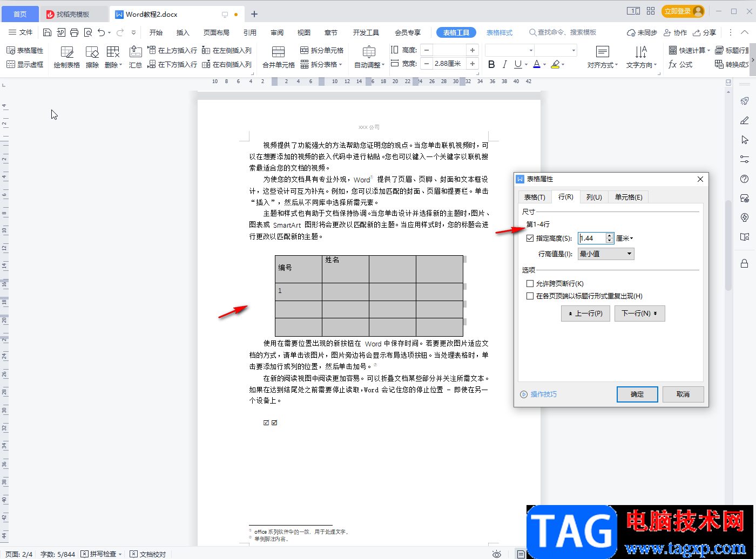Uncheck 指定高度 specify height checkbox
Image resolution: width=756 pixels, height=559 pixels.
click(530, 238)
